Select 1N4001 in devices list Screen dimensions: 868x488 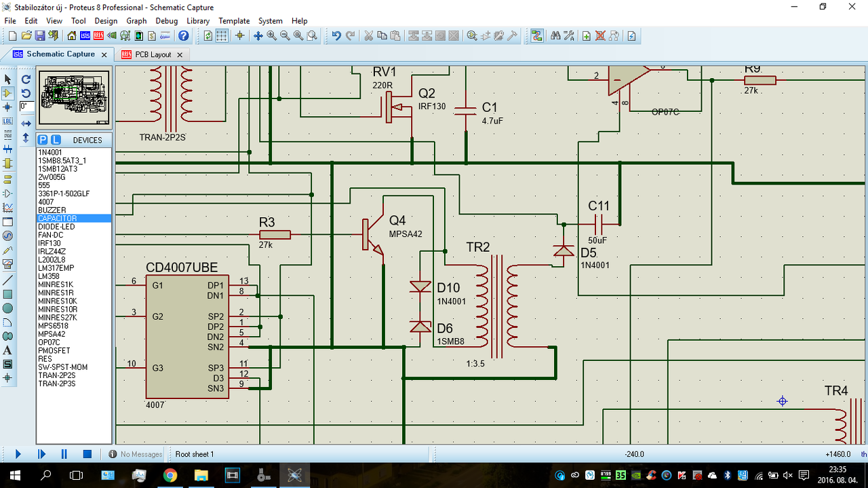point(74,153)
